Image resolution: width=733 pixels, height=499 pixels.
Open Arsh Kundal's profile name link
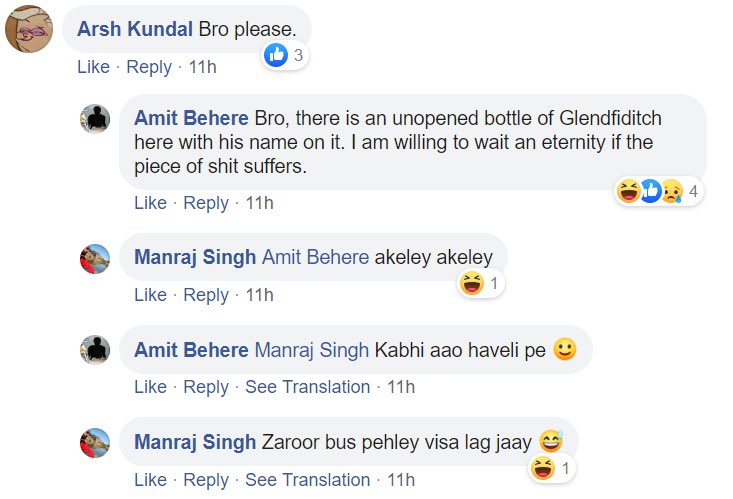[137, 29]
